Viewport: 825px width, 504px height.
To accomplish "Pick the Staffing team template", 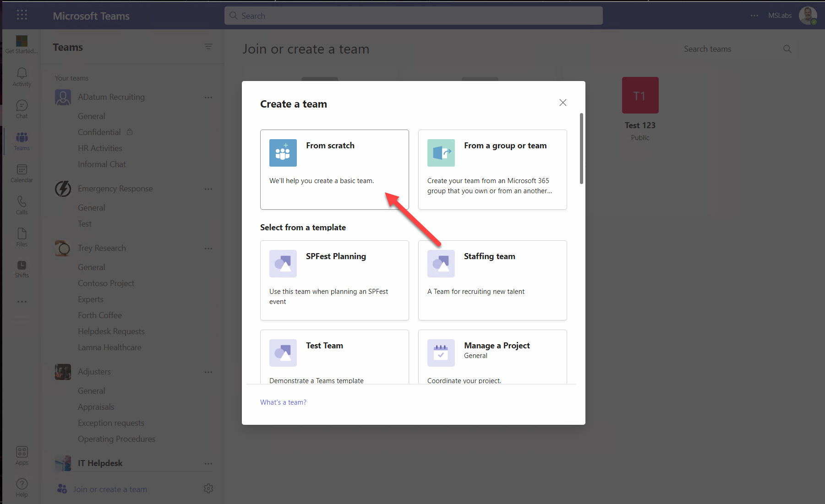I will [492, 280].
